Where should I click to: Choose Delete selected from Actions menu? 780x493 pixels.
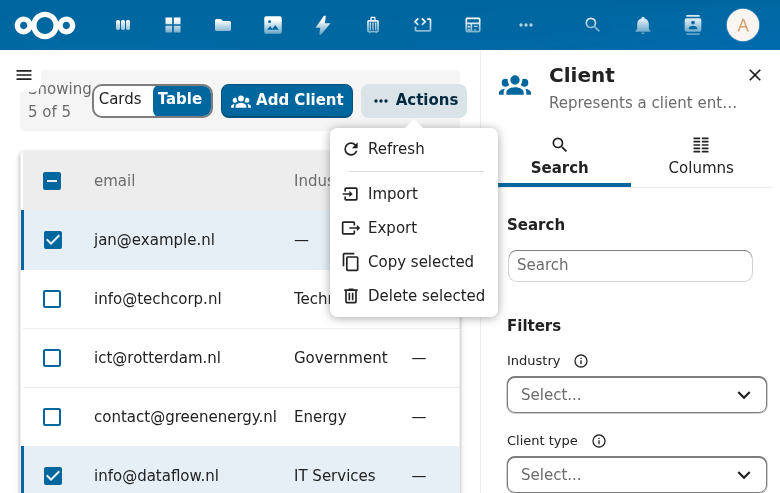(x=414, y=296)
